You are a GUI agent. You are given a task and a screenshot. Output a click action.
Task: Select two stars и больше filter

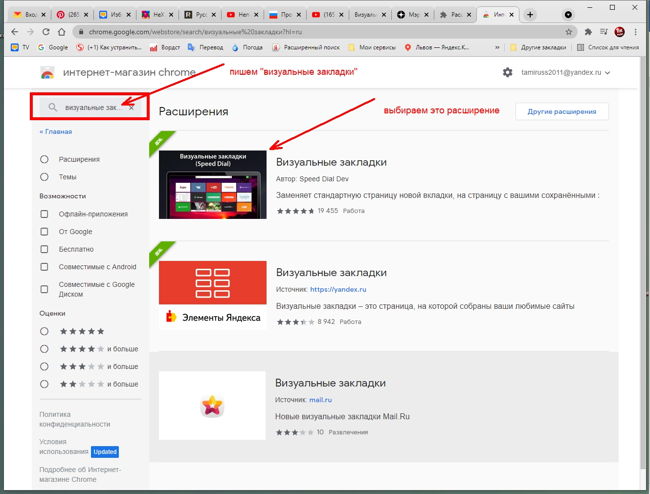click(44, 384)
